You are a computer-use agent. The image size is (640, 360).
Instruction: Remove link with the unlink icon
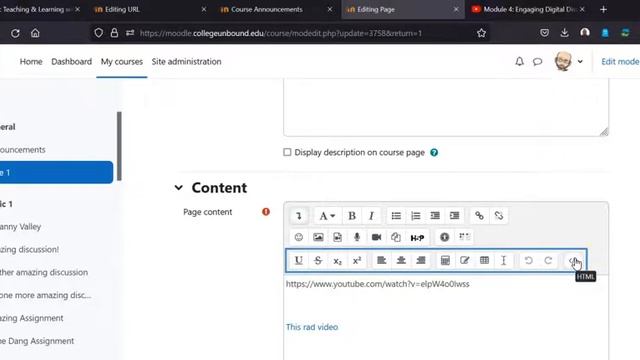[499, 216]
